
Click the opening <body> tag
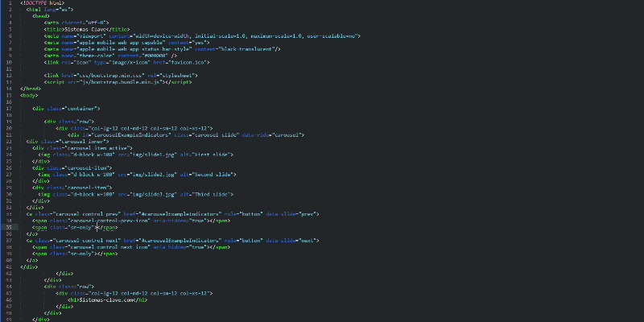29,95
